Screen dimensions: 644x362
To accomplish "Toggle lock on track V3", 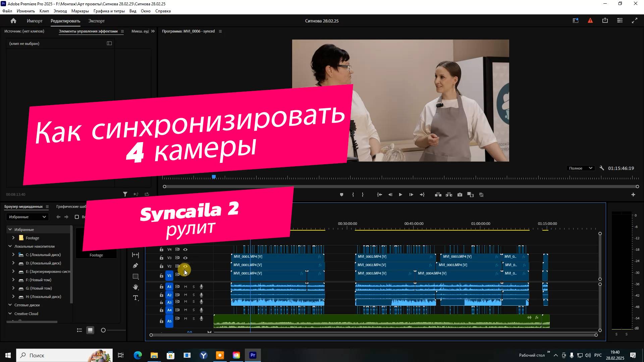I will (161, 258).
